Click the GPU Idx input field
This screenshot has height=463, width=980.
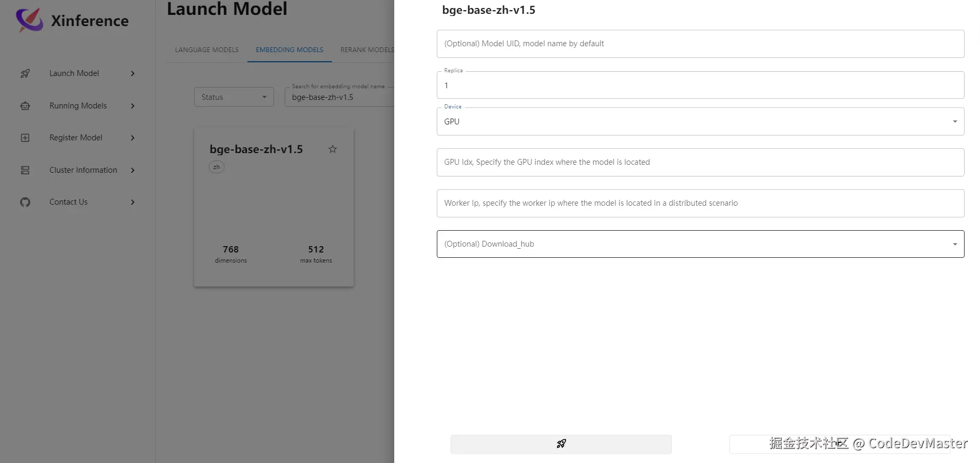[700, 162]
